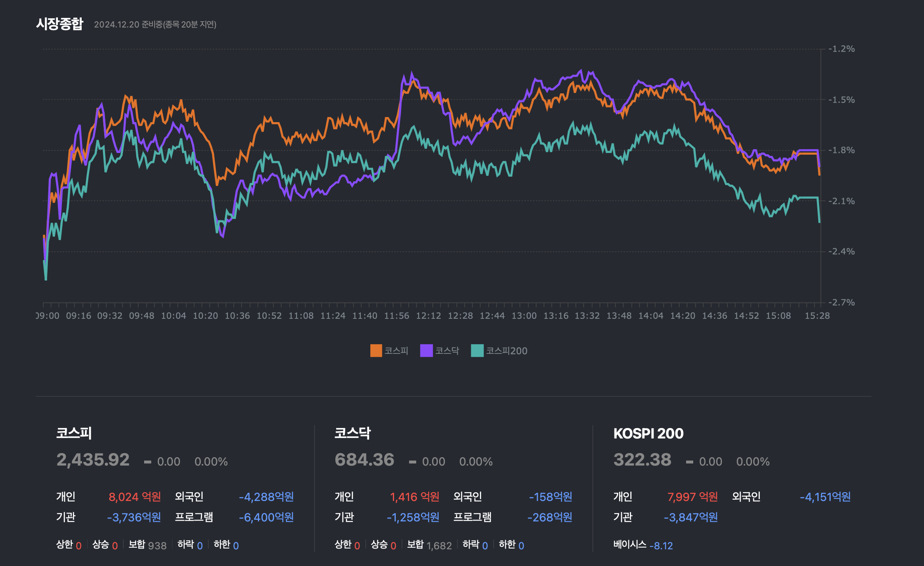924x566 pixels.
Task: Hide the 코스피 series via legend label
Action: pyautogui.click(x=396, y=351)
